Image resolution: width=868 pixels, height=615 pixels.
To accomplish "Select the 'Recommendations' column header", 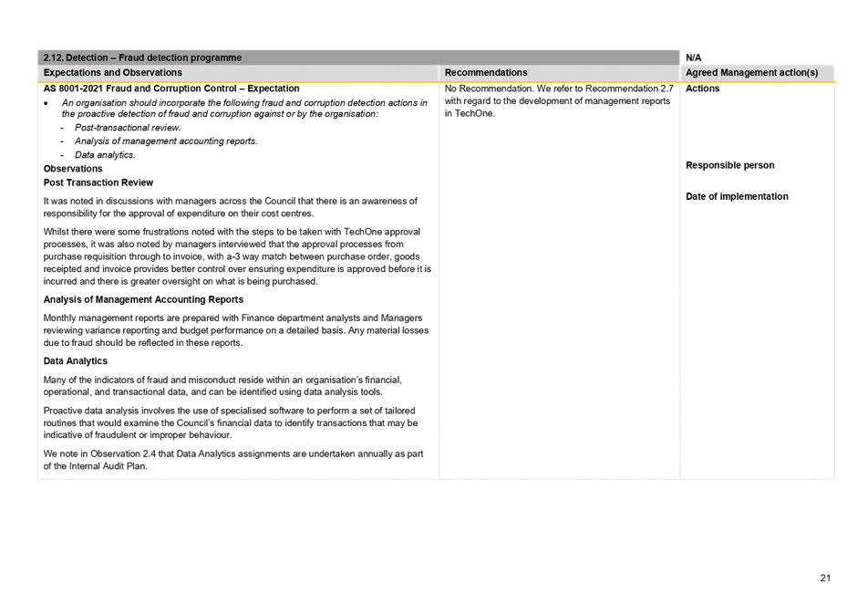I will click(x=485, y=73).
